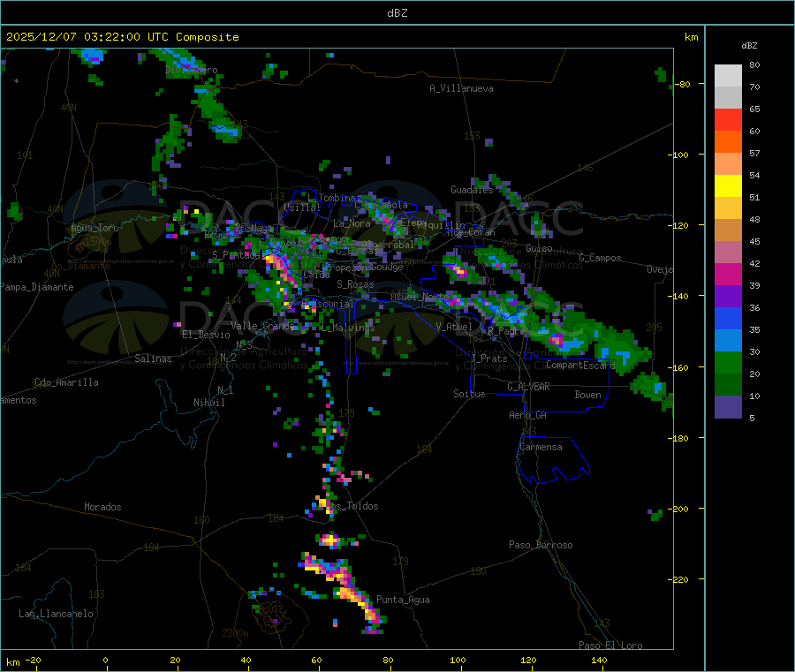Click the Divisadero location label
The width and height of the screenshot is (795, 672).
point(191,70)
